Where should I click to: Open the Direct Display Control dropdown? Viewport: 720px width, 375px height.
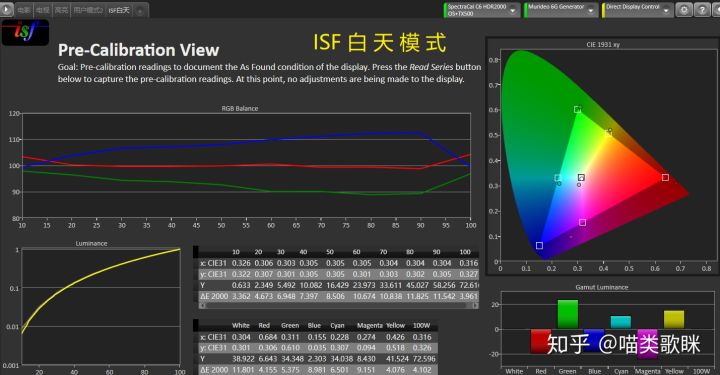(x=638, y=10)
